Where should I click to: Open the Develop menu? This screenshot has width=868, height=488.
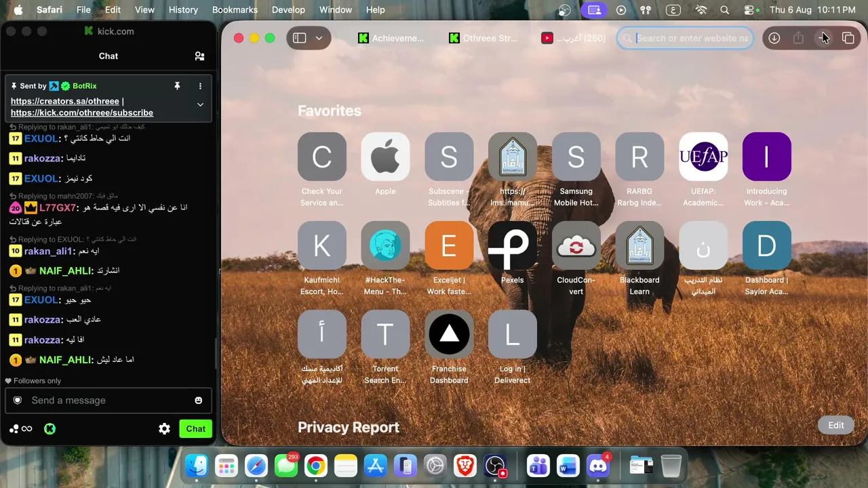(289, 10)
